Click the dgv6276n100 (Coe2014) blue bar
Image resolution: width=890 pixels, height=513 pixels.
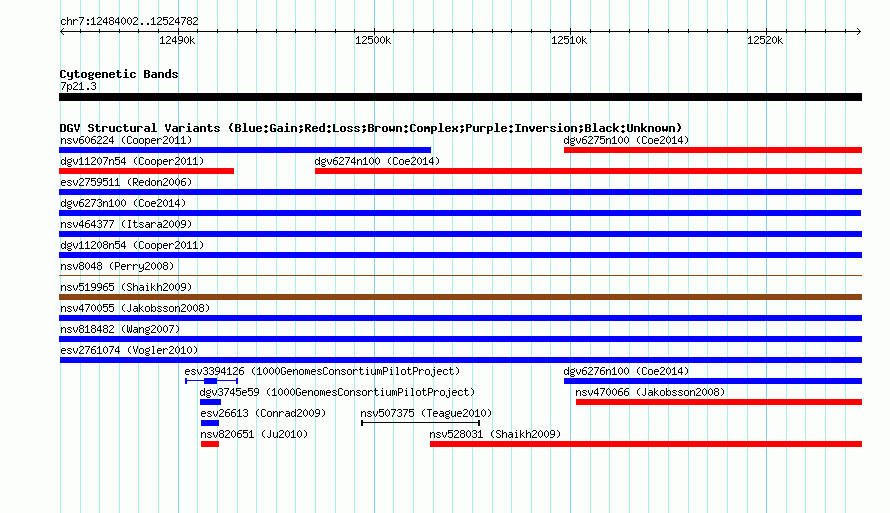coord(713,381)
